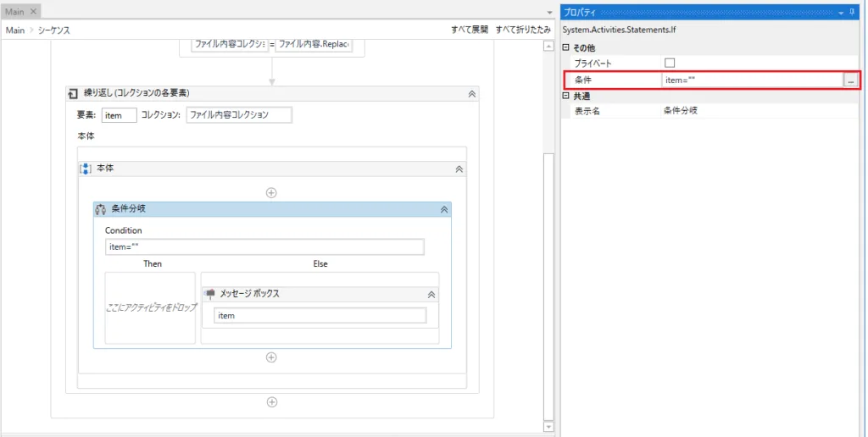
Task: Open expression editor for 条件 property
Action: pos(851,80)
